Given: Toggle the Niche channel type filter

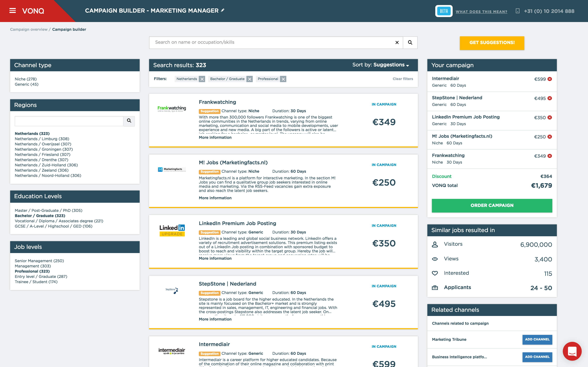Looking at the screenshot, I should pos(26,79).
